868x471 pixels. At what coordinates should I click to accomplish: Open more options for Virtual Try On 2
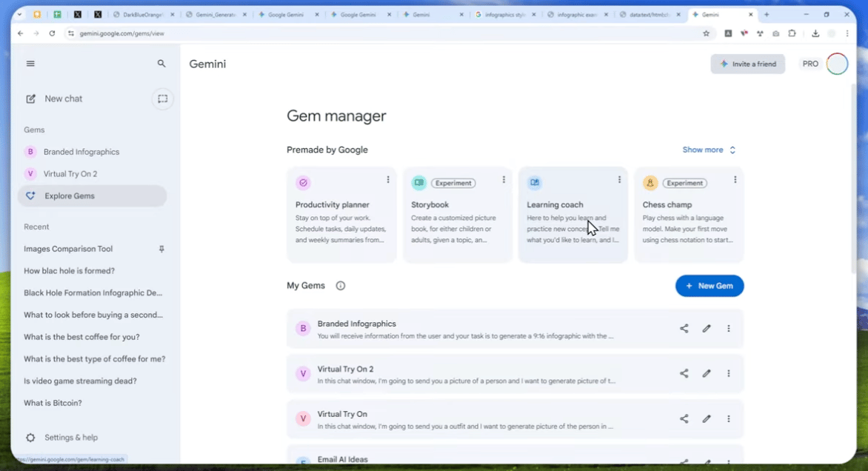click(729, 373)
